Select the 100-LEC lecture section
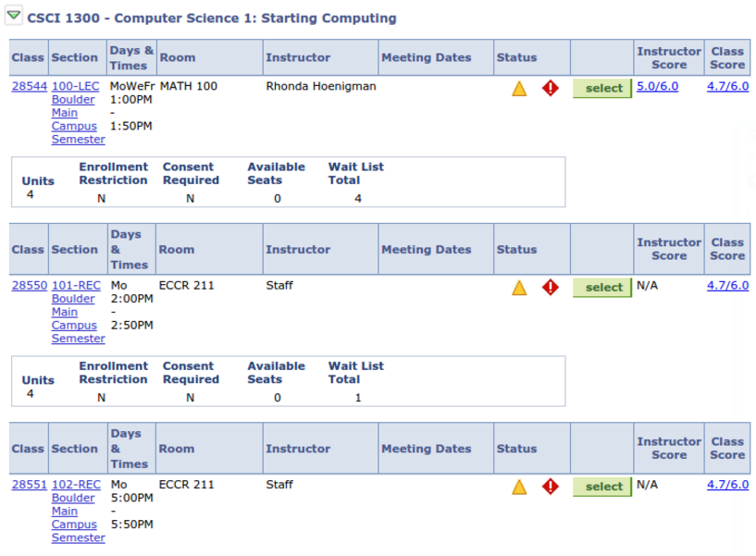This screenshot has height=556, width=756. [602, 88]
